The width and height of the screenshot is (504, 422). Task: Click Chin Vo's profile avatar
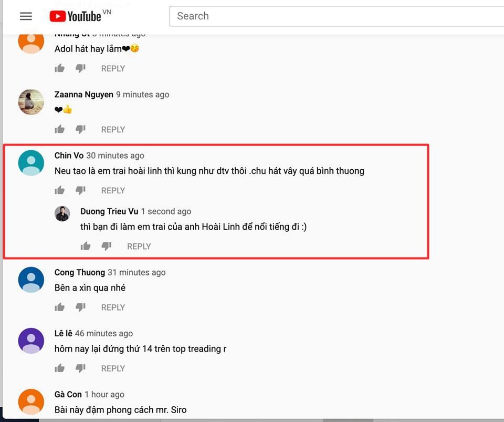click(30, 163)
